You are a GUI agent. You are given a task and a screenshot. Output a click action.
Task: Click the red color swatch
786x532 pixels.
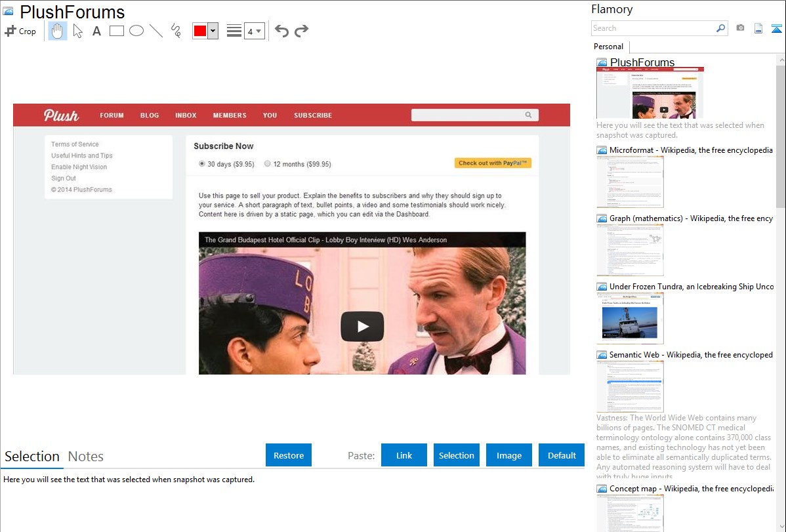(199, 31)
